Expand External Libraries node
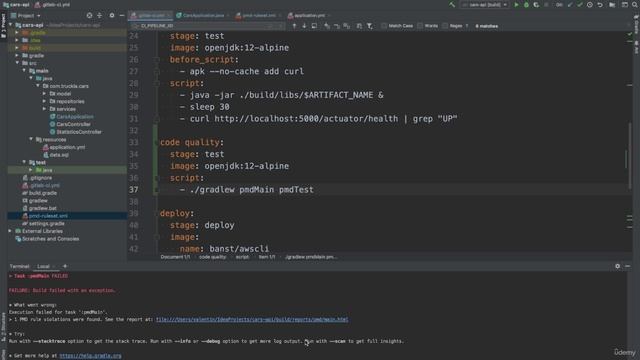The width and height of the screenshot is (640, 360). 10,231
